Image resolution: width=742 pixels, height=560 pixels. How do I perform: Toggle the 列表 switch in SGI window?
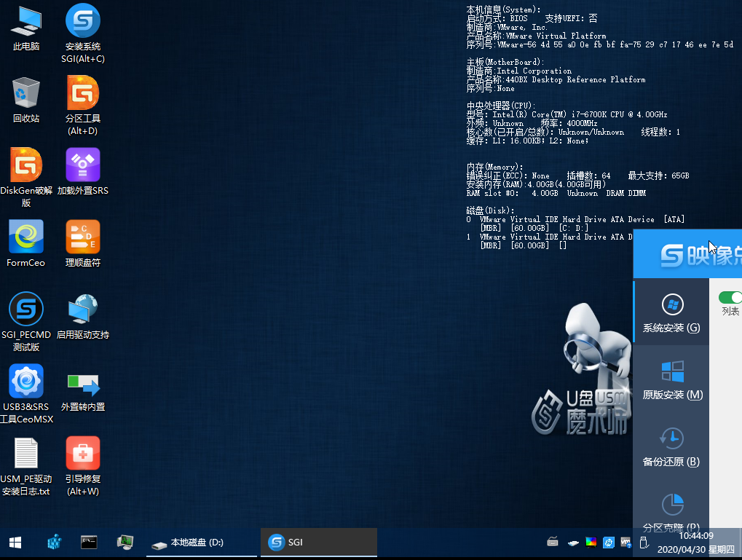pos(730,297)
